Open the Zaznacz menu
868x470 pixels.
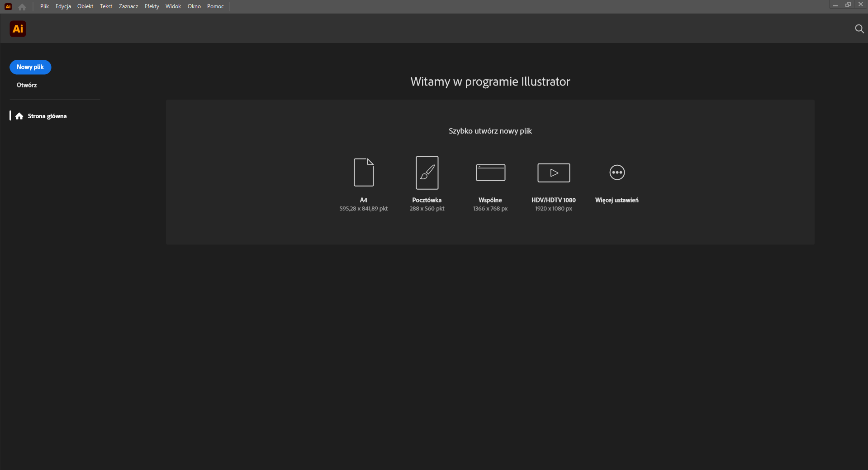[128, 6]
